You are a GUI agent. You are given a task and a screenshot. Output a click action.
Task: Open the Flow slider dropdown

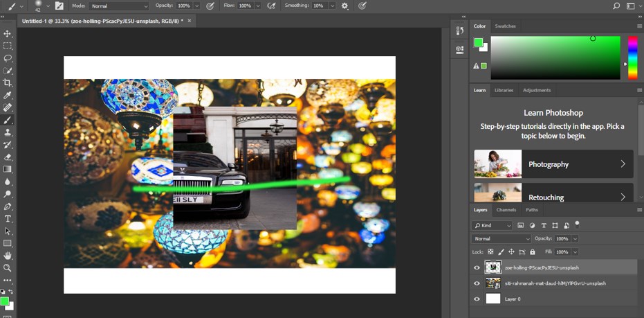(x=257, y=6)
